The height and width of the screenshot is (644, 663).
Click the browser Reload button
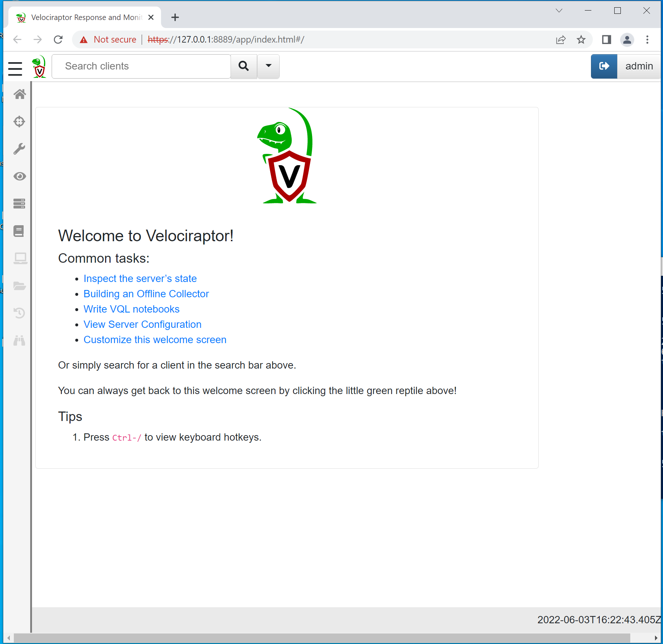(x=58, y=39)
